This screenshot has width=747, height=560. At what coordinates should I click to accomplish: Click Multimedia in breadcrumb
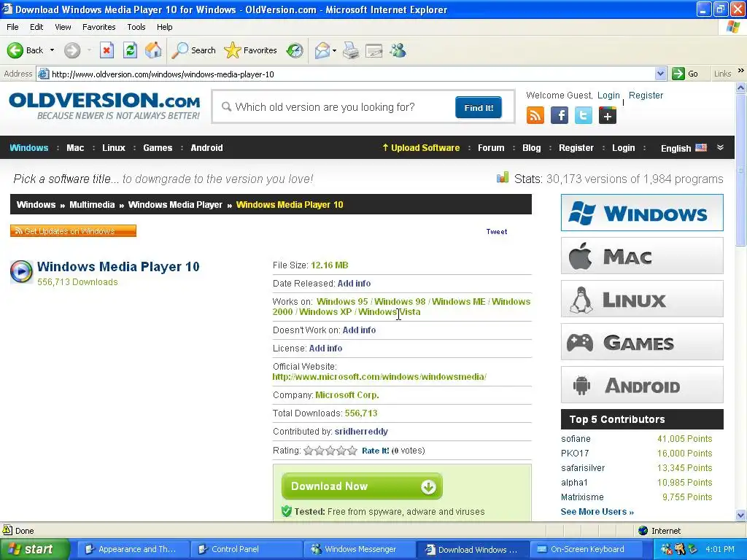92,205
